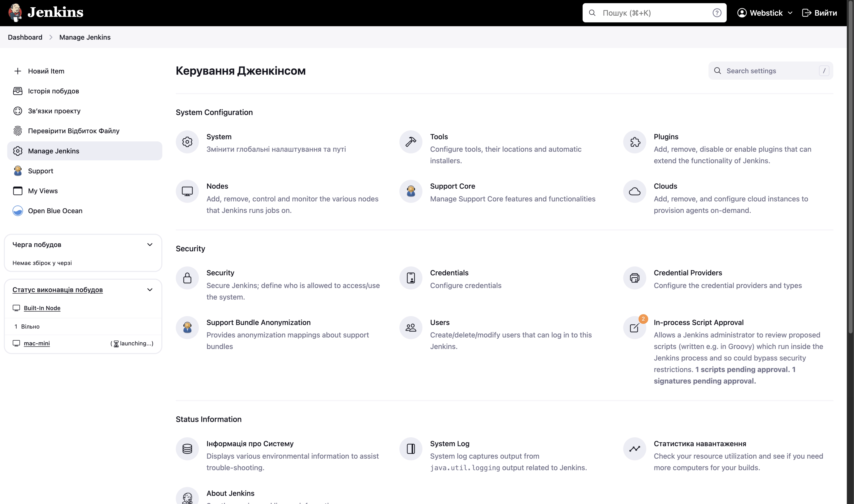The height and width of the screenshot is (504, 854).
Task: Select Історія побудов in sidebar
Action: [x=53, y=91]
